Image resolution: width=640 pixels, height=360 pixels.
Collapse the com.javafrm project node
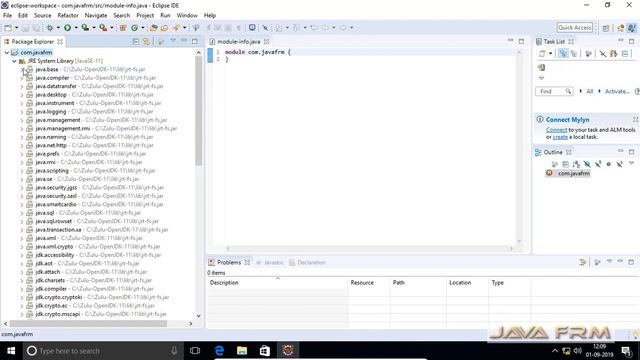click(x=7, y=53)
